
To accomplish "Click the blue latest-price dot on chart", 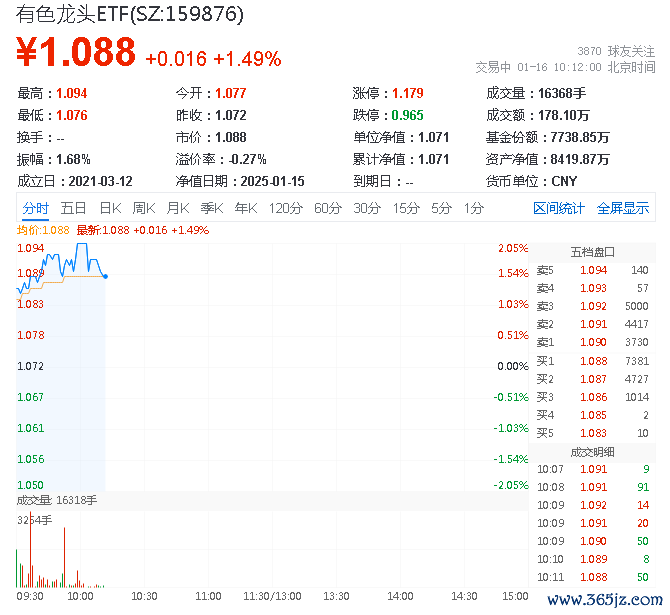I will click(x=106, y=277).
